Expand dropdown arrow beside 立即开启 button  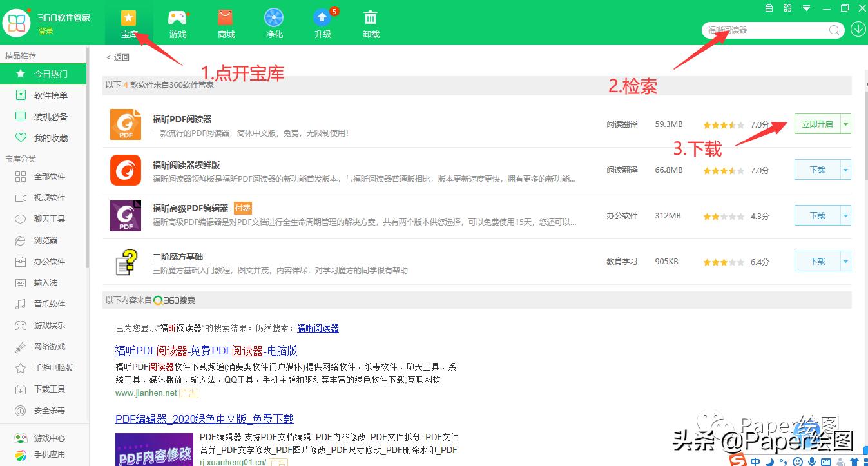(x=845, y=124)
